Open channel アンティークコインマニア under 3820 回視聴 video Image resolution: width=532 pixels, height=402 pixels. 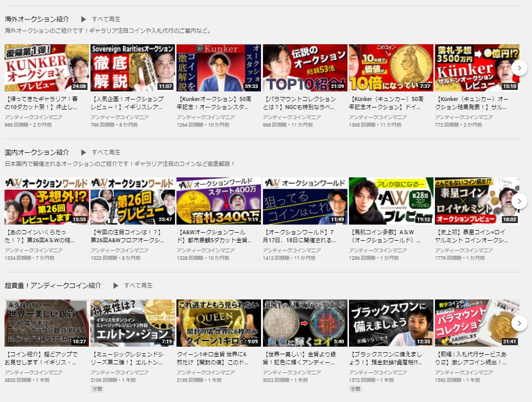34,372
